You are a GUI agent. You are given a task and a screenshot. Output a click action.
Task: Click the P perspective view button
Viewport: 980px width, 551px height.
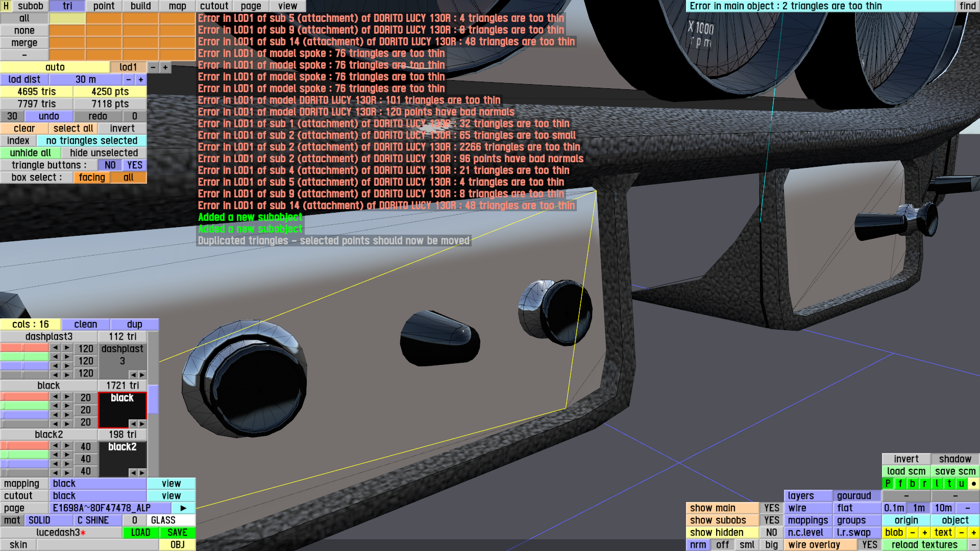point(888,484)
